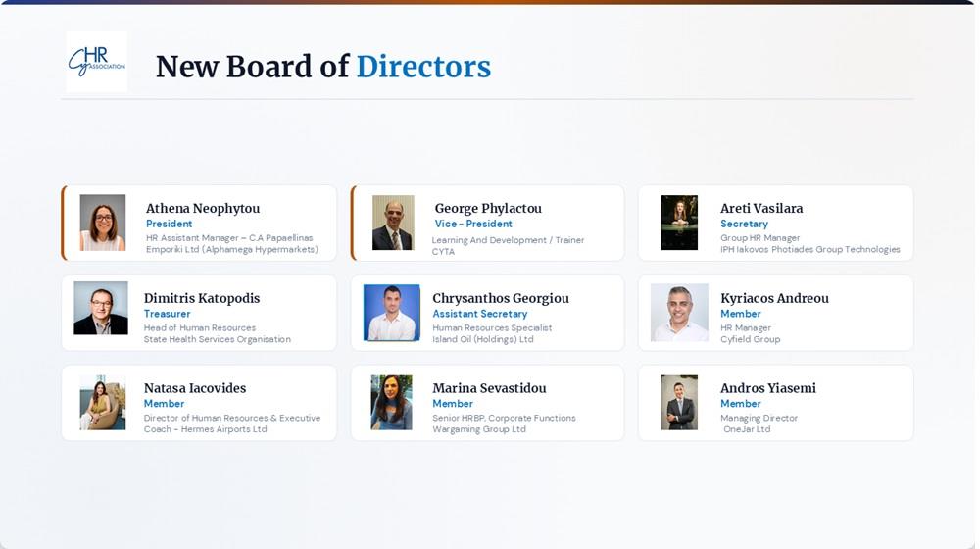Open Athena Neophytou's profile photo
This screenshot has width=980, height=549.
[x=103, y=223]
